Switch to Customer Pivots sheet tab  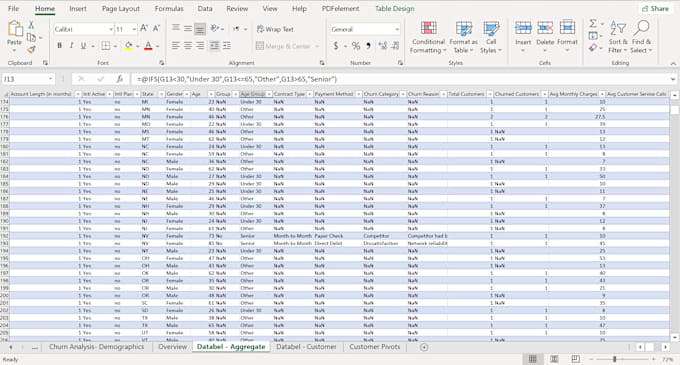[375, 347]
